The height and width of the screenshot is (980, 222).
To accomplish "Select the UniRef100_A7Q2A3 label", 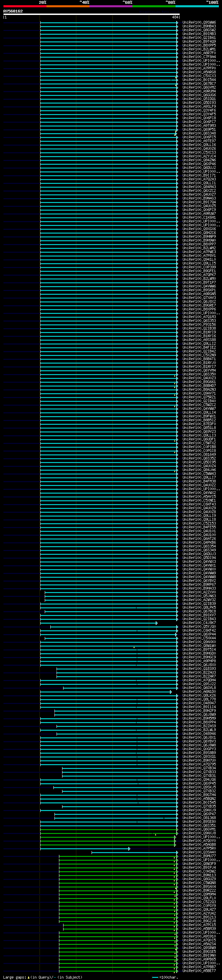I will coord(199,179).
